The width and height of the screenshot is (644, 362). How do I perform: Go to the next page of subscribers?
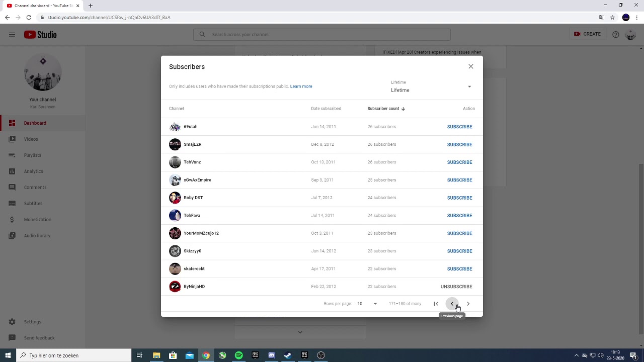click(468, 304)
